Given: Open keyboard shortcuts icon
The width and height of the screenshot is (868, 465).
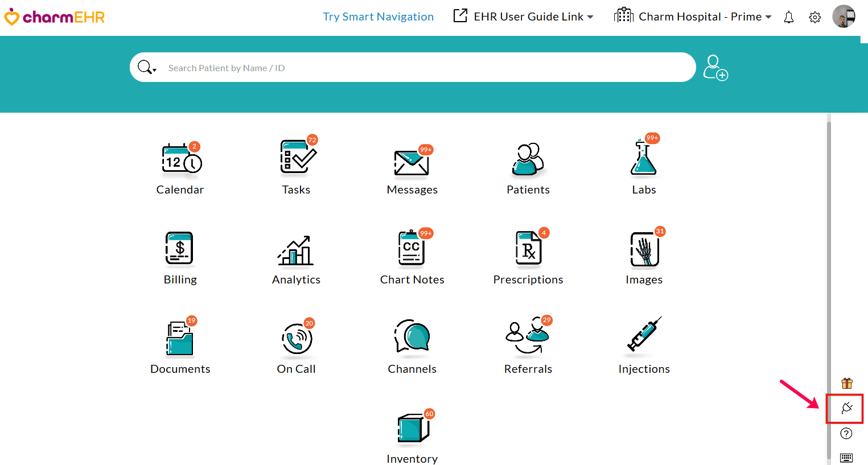Looking at the screenshot, I should click(x=846, y=458).
